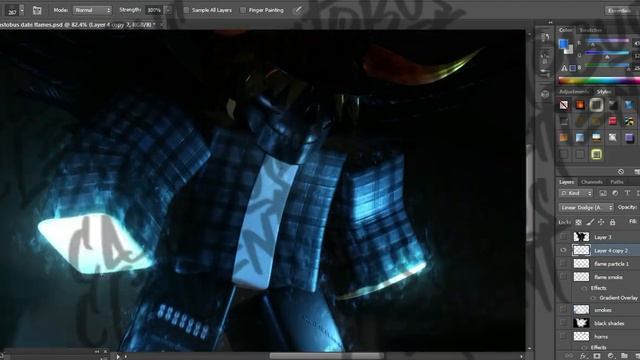Show the smokes layer
Viewport: 640px width, 360px height.
click(563, 310)
